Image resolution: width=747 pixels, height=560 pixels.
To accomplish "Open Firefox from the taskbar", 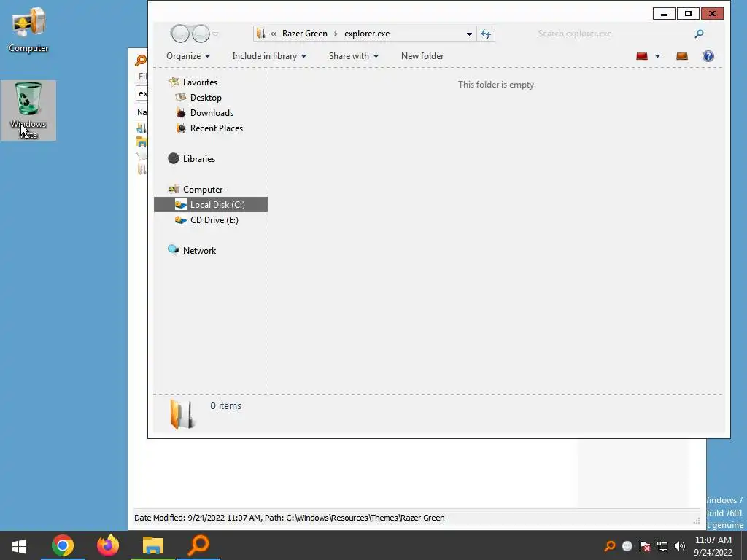I will point(108,545).
